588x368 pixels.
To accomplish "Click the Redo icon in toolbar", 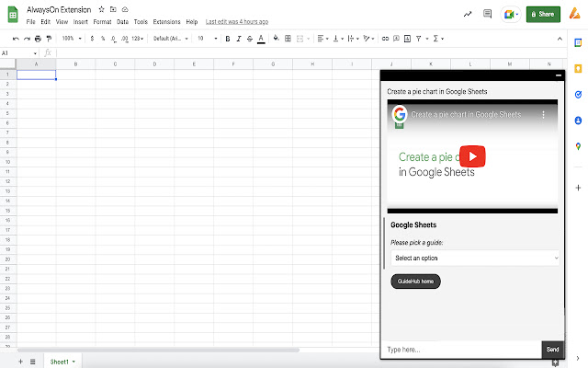I will [27, 39].
